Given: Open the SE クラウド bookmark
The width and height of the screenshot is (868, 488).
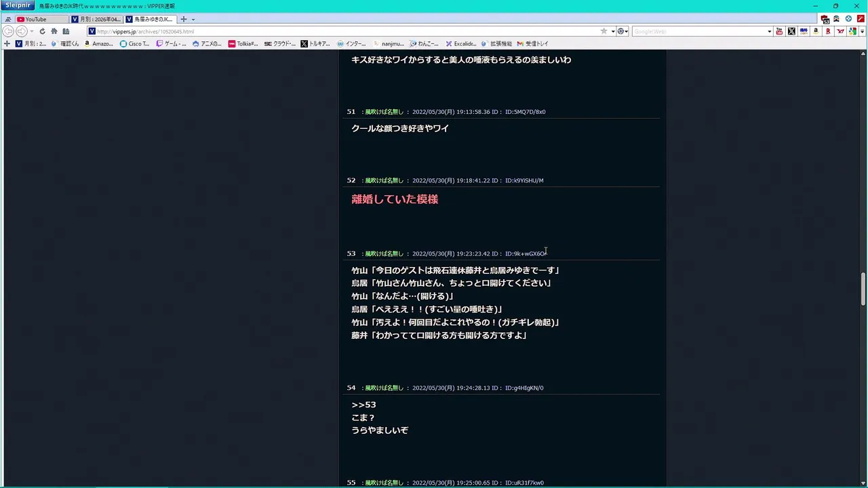Looking at the screenshot, I should coord(279,43).
